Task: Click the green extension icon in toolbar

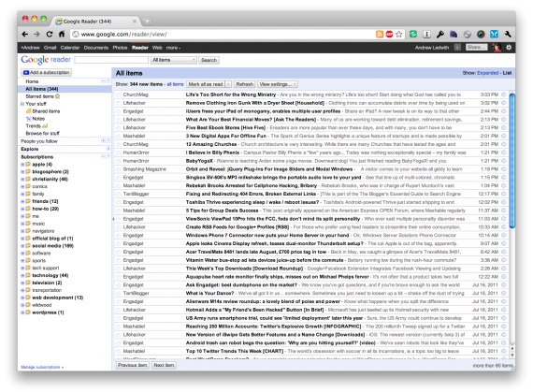Action: click(x=413, y=34)
